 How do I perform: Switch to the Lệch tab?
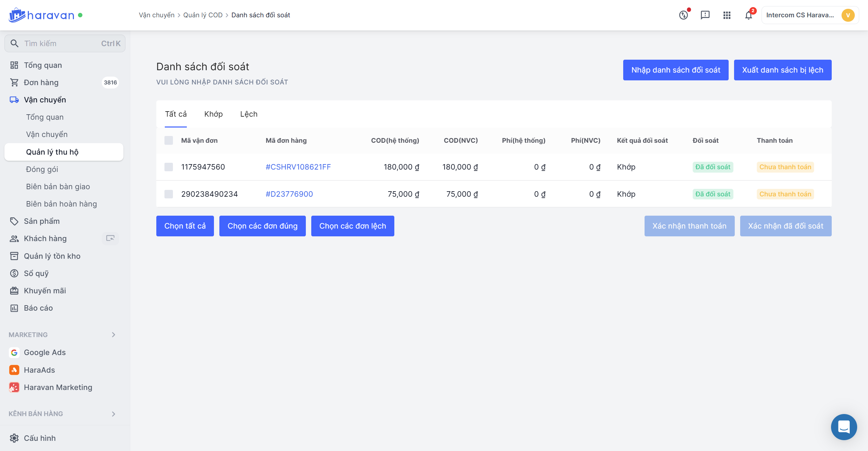(x=249, y=114)
